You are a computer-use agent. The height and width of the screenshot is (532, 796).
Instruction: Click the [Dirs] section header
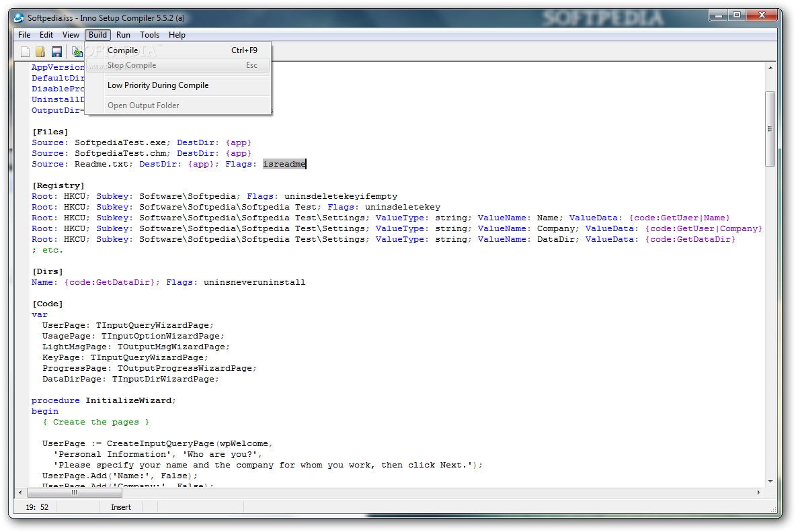(x=48, y=271)
